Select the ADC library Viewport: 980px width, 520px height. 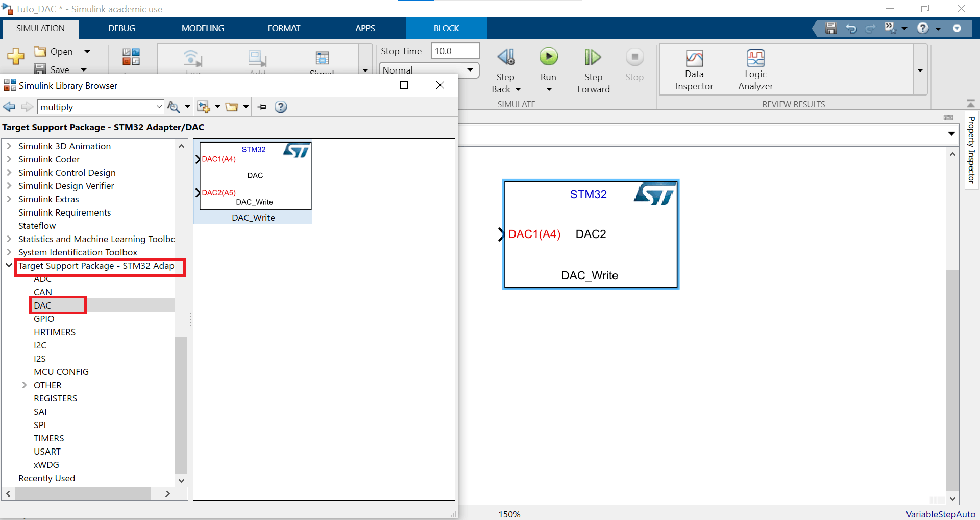42,279
